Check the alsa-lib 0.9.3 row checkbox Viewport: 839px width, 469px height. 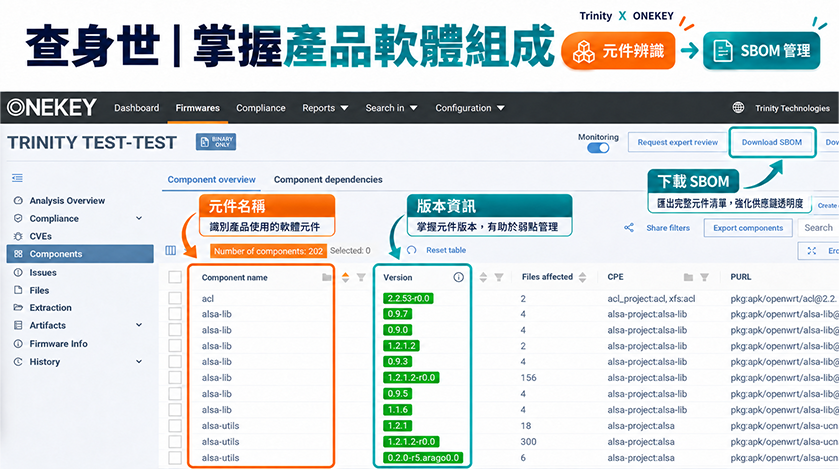click(x=175, y=362)
